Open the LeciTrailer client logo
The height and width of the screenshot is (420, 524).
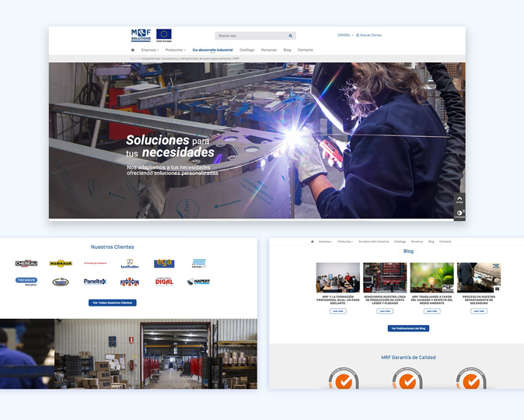(x=130, y=264)
